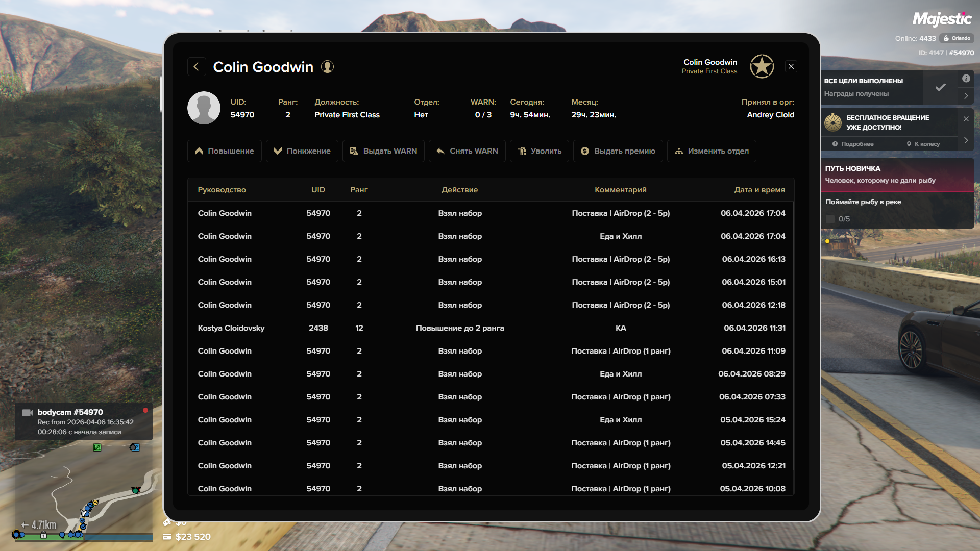Click the back arrow beside Colin Goodwin
Screen dimensions: 980x551
[x=197, y=67]
